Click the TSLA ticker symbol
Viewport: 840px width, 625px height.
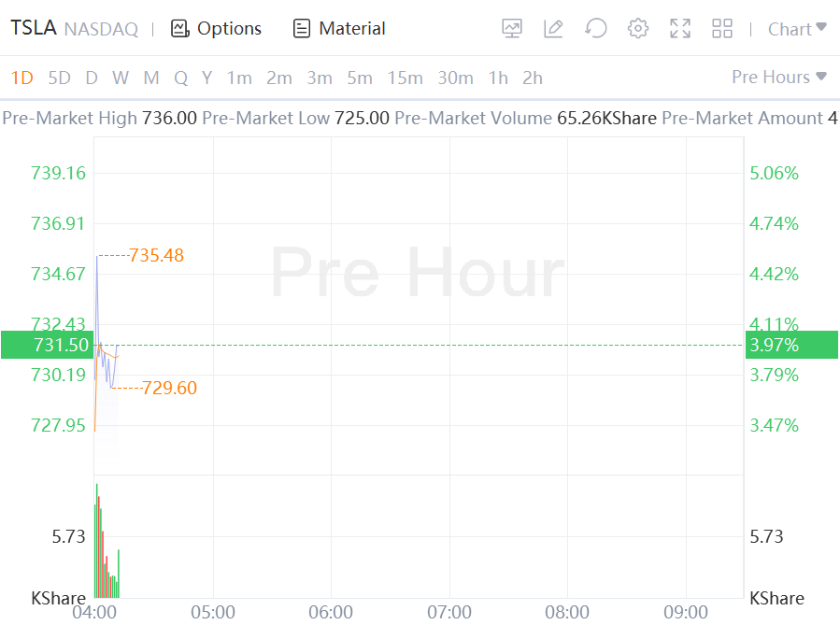(x=33, y=29)
